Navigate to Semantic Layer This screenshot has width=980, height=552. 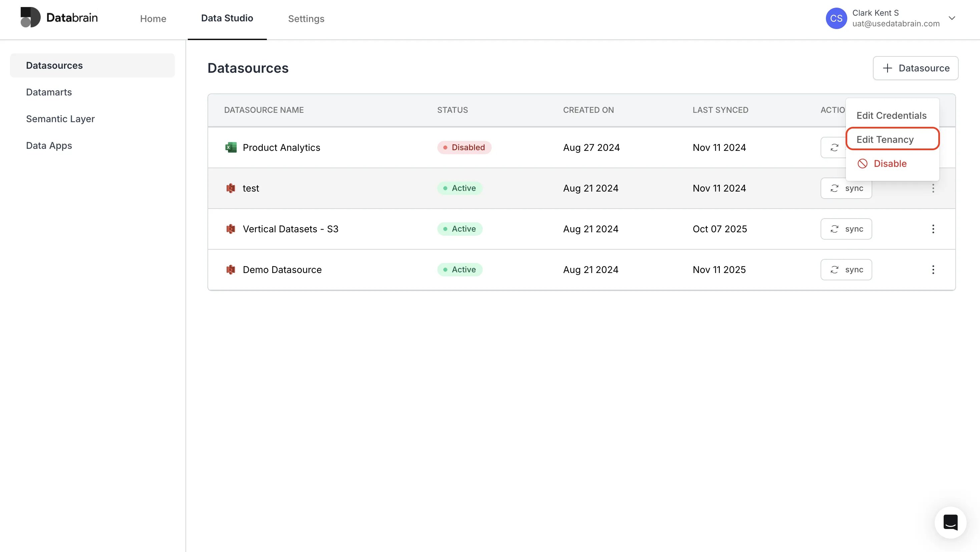(60, 119)
